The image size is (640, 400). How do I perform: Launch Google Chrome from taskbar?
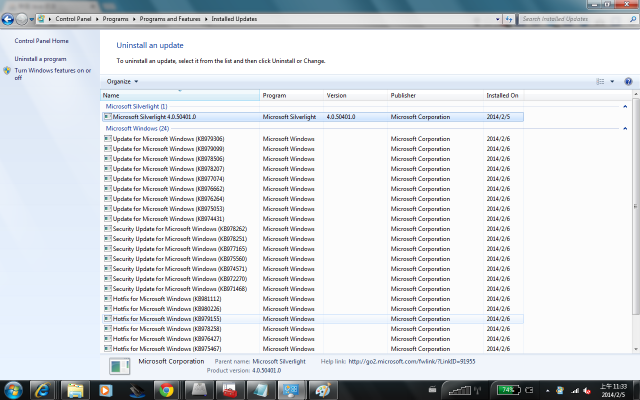point(166,390)
